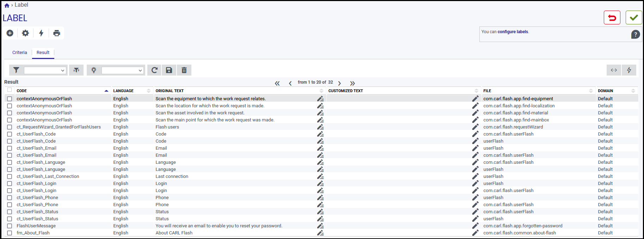Click the add new label plus icon
This screenshot has height=239, width=644.
coord(10,33)
